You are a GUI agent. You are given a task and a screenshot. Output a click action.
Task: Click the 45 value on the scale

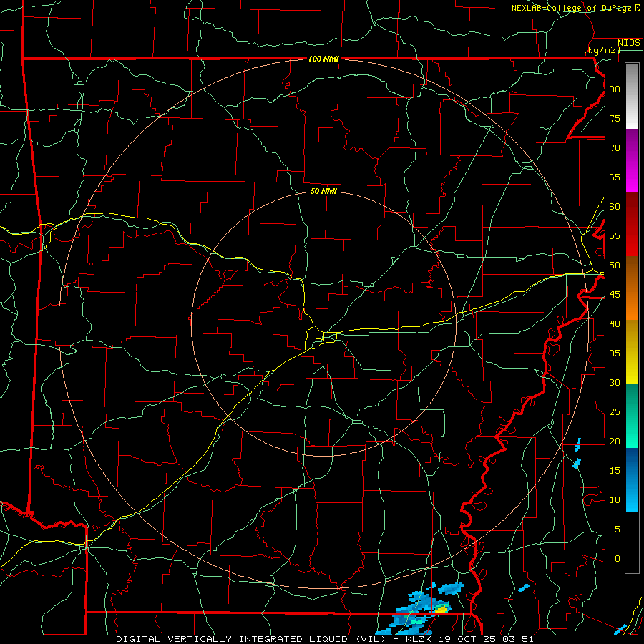tap(615, 295)
